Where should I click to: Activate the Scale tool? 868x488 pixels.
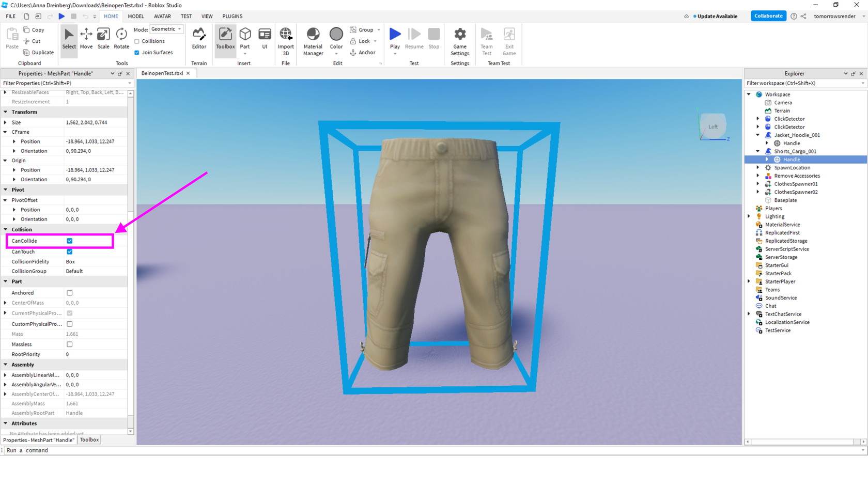point(103,38)
